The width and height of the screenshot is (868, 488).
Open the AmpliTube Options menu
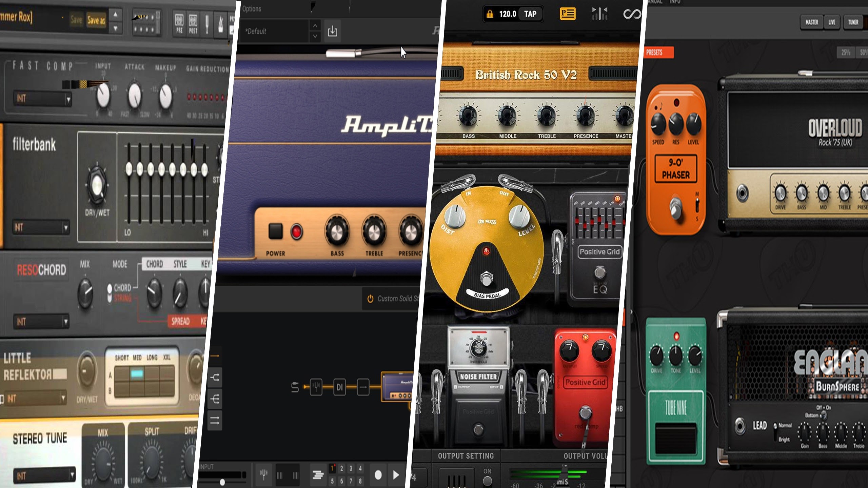(252, 9)
